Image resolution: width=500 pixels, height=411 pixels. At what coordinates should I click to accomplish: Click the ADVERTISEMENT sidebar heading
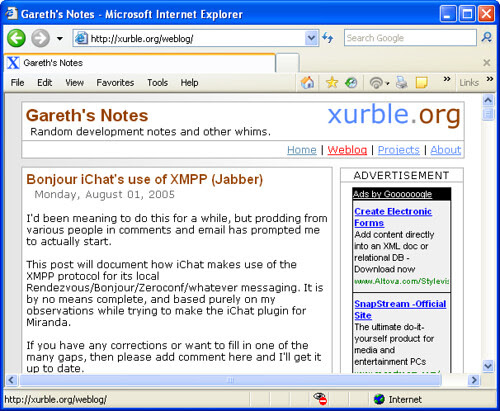(x=401, y=175)
